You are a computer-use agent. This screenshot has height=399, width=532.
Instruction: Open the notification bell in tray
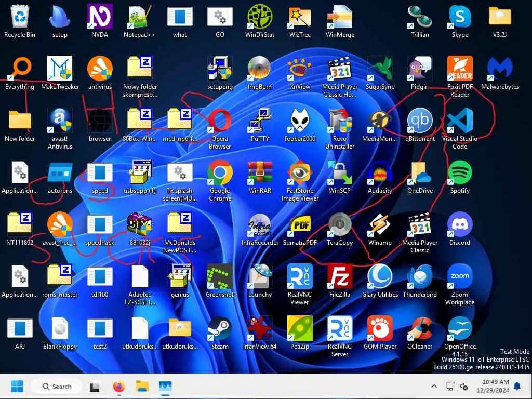(517, 386)
